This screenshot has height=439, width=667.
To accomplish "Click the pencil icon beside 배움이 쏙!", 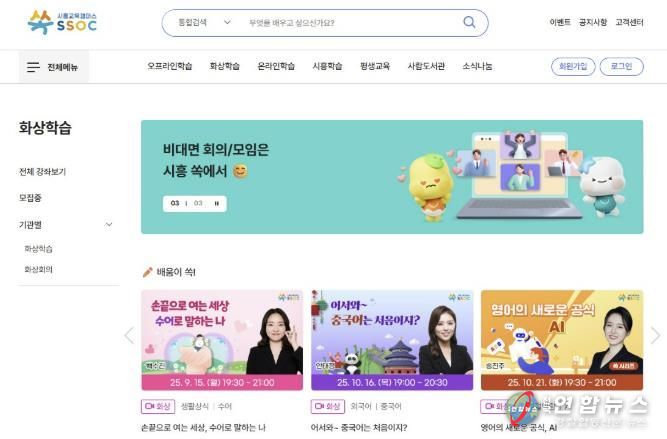I will pyautogui.click(x=148, y=272).
